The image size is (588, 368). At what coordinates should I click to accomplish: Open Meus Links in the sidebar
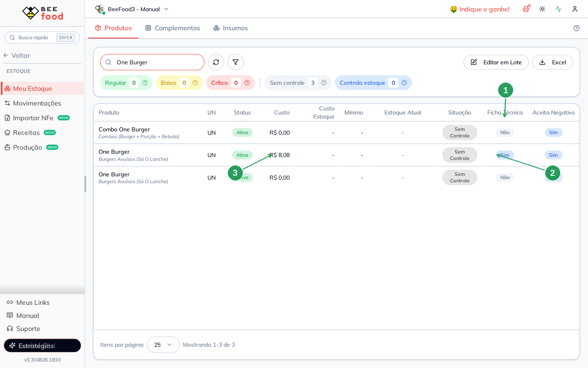28,302
